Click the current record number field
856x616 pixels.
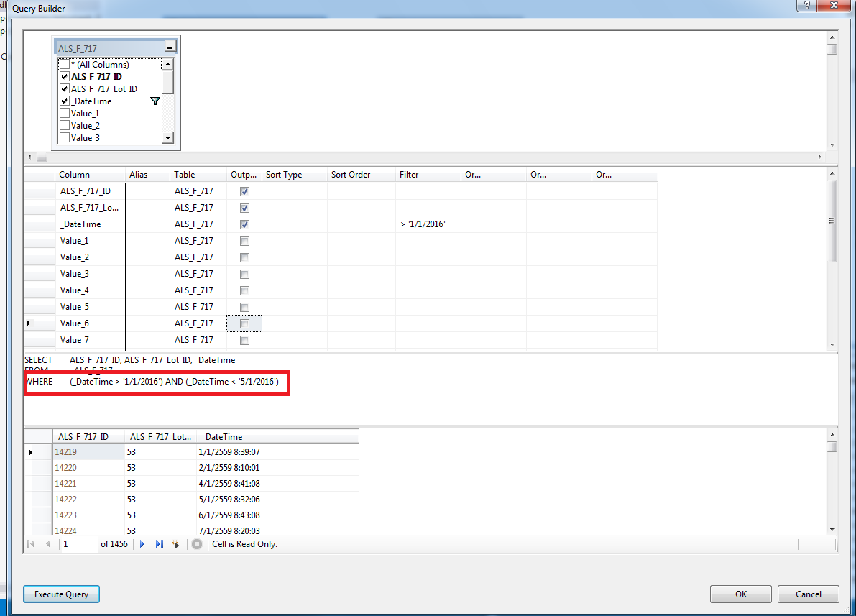click(78, 544)
